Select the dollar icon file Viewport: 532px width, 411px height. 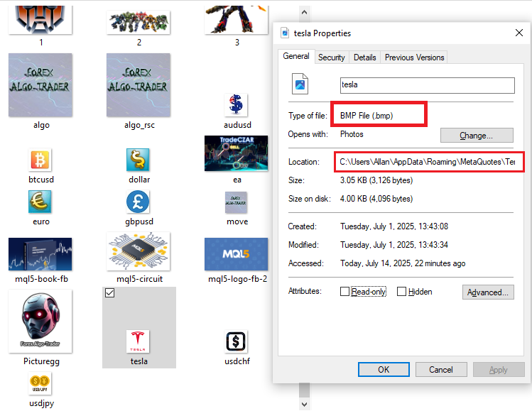coord(138,160)
